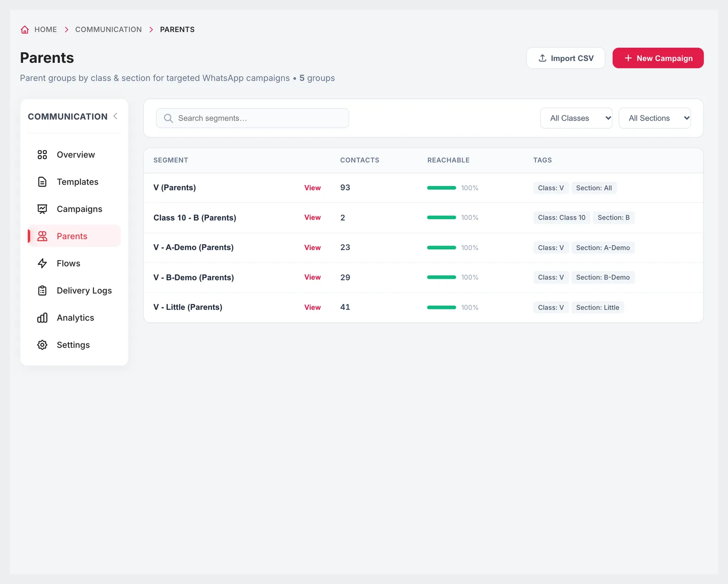Click the SEGMENT column header
This screenshot has width=728, height=584.
171,160
